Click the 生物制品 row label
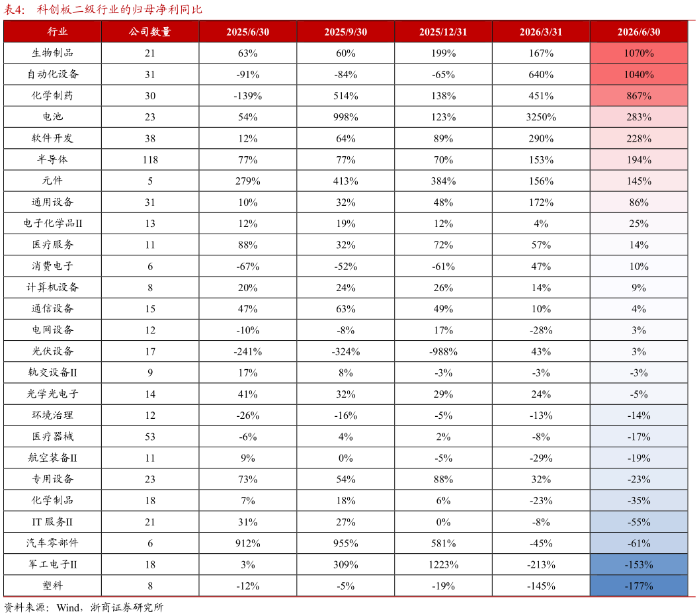 (53, 53)
